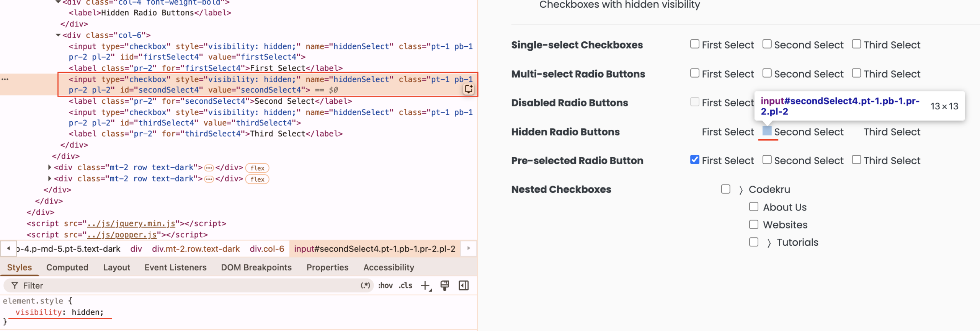Open the Accessibility tab
Viewport: 980px width, 331px height.
coord(389,267)
